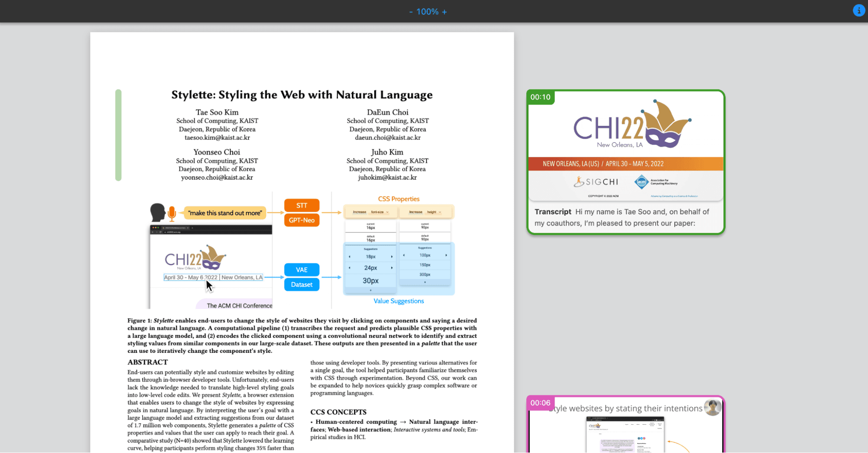This screenshot has height=453, width=868.
Task: Click the 100% zoom level text
Action: [427, 12]
